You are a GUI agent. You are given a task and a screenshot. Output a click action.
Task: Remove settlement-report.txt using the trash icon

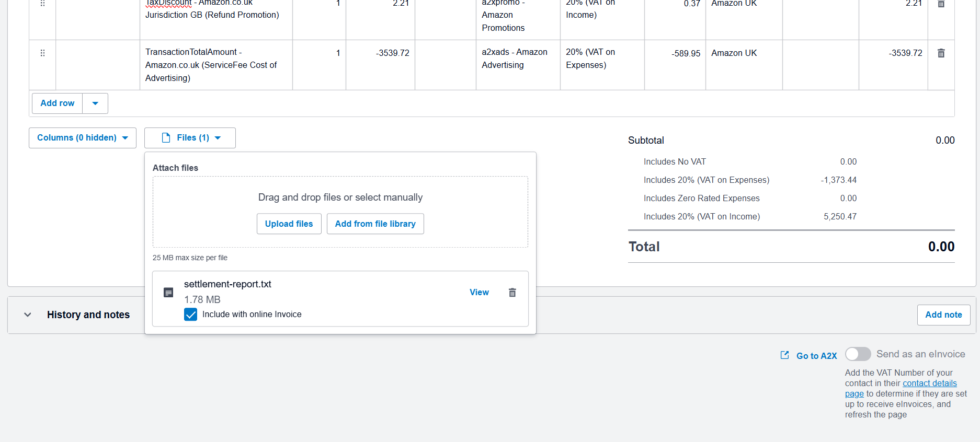point(512,292)
